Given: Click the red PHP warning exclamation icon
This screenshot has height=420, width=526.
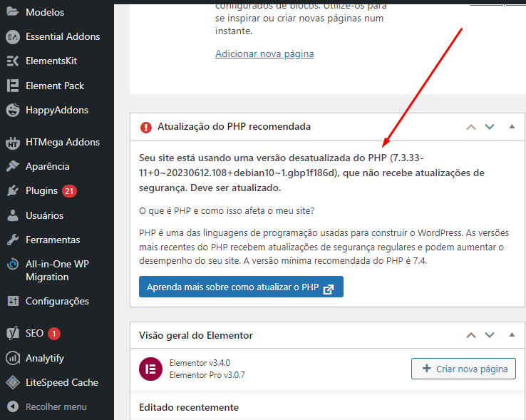Looking at the screenshot, I should coord(146,127).
